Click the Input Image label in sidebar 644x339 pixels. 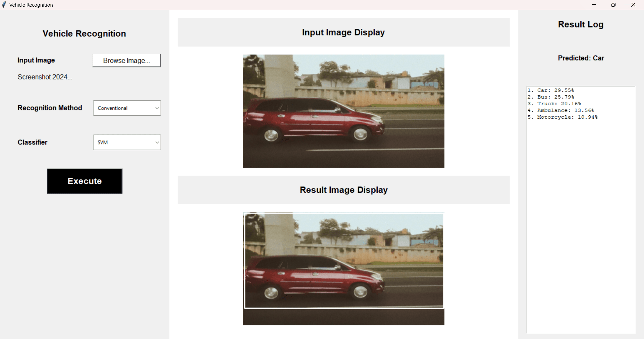(x=36, y=60)
